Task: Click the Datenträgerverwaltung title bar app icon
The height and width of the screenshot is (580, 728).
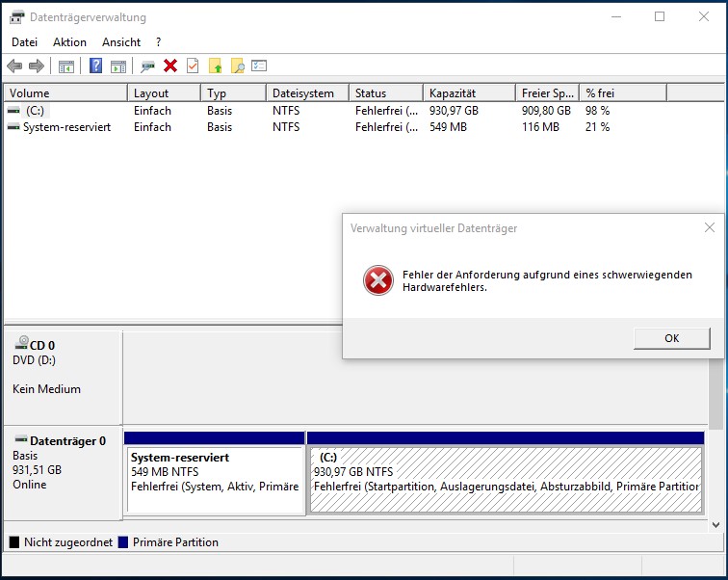Action: pyautogui.click(x=16, y=17)
